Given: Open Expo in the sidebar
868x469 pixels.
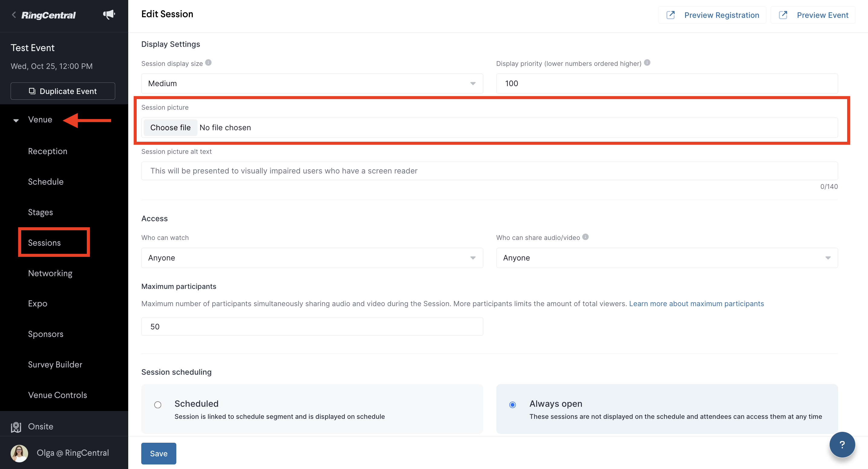Looking at the screenshot, I should (38, 304).
